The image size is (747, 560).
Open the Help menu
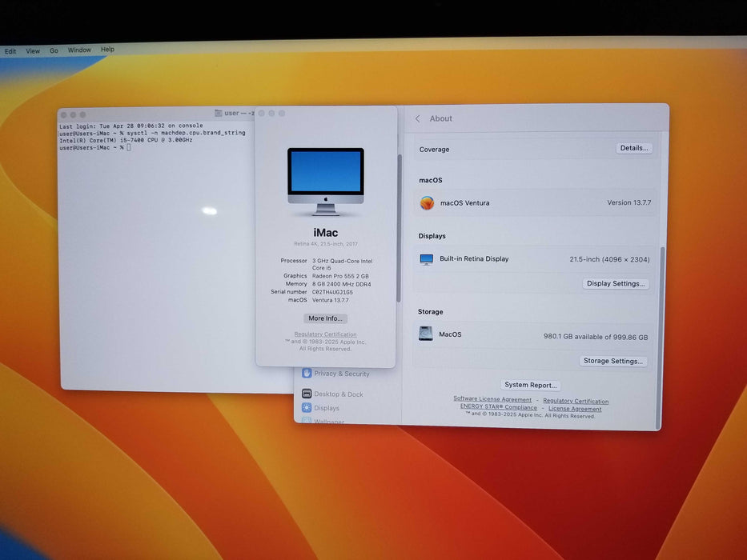(x=107, y=49)
